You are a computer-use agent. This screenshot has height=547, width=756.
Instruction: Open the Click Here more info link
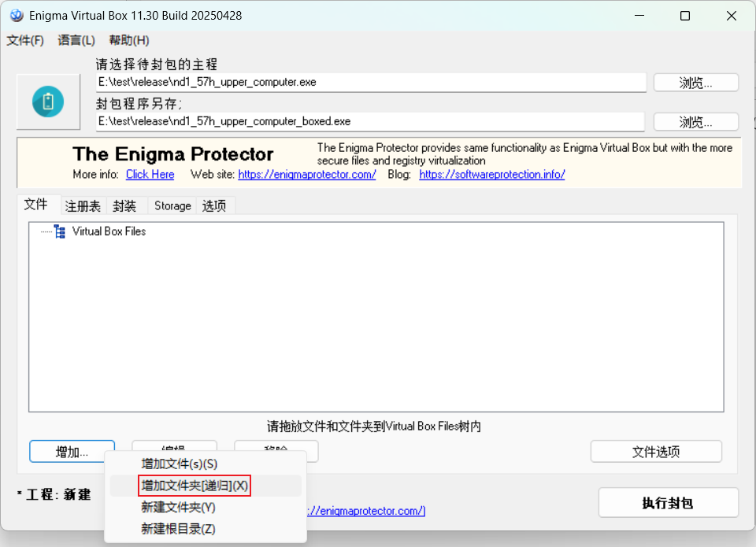coord(150,175)
